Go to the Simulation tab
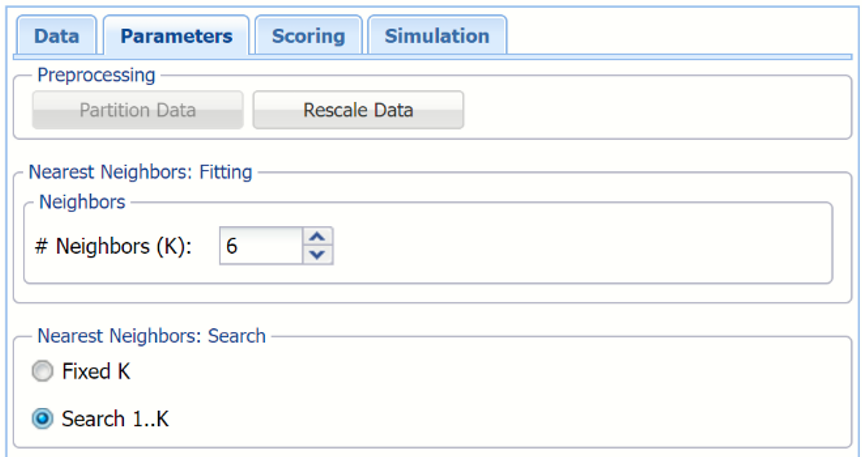The width and height of the screenshot is (862, 457). 437,36
